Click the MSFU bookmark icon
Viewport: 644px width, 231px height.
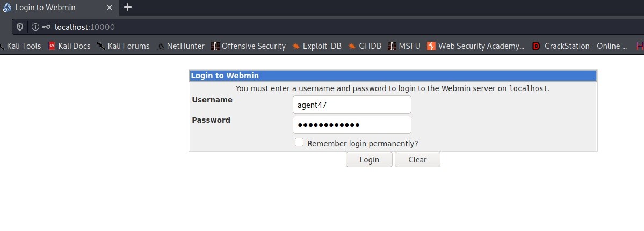click(x=392, y=46)
